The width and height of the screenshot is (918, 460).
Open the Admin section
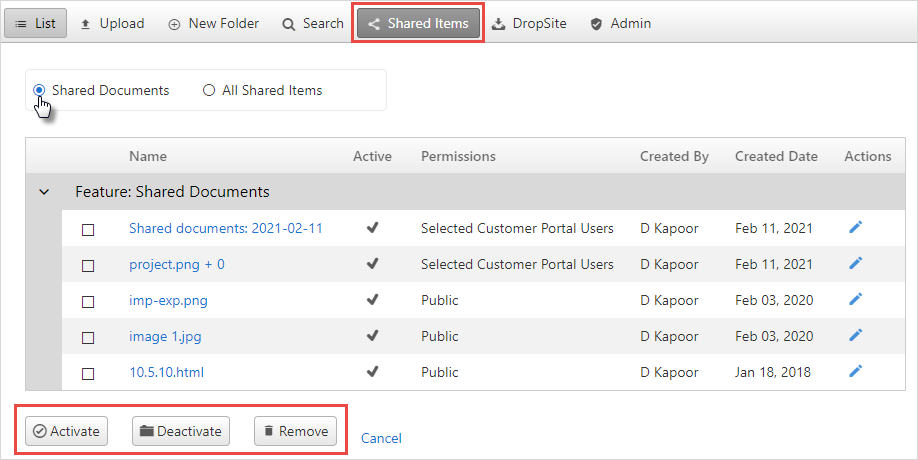[x=621, y=23]
